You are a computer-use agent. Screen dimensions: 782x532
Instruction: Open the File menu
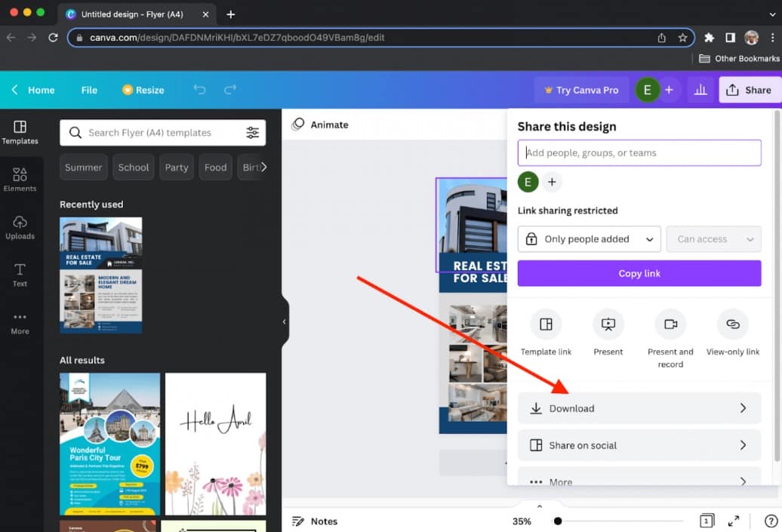(x=89, y=90)
